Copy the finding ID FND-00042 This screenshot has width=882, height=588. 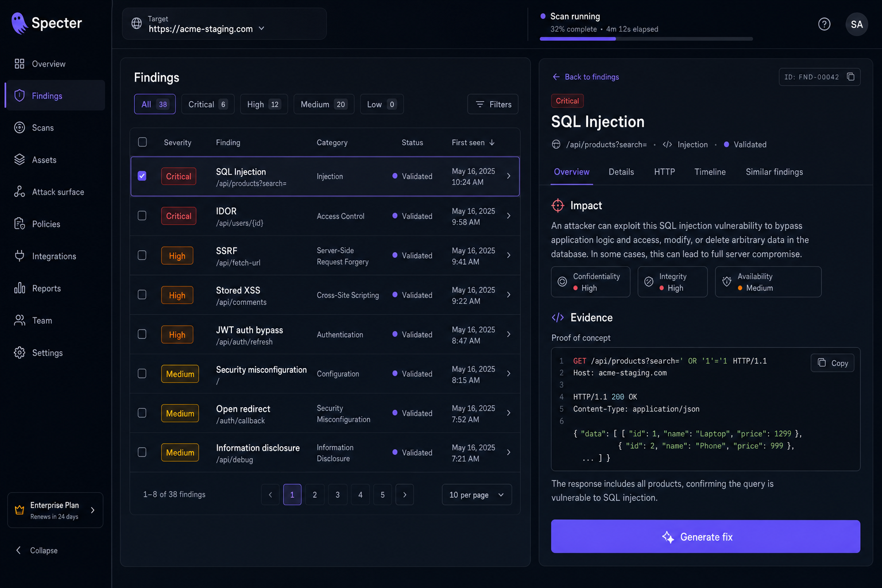click(x=850, y=77)
